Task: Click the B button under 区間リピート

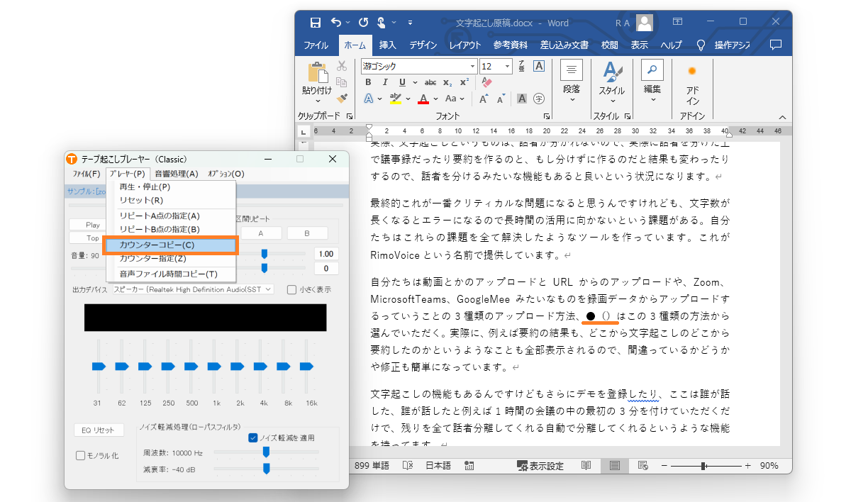Action: click(x=307, y=233)
